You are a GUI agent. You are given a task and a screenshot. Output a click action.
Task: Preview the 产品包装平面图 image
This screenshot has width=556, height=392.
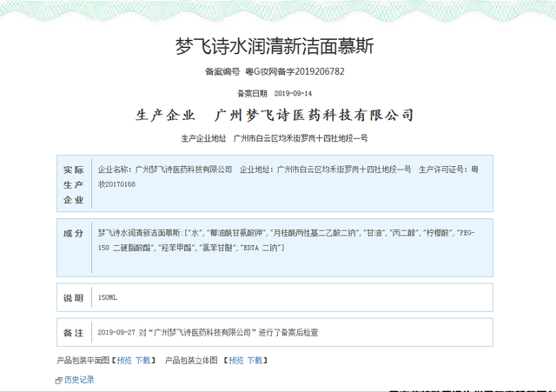coord(124,361)
